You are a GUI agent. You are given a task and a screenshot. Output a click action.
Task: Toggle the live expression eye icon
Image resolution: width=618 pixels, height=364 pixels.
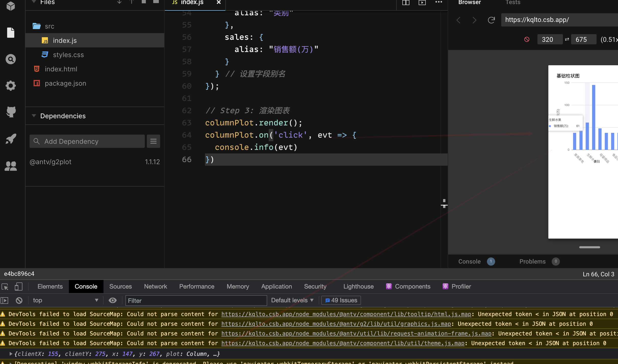tap(112, 300)
